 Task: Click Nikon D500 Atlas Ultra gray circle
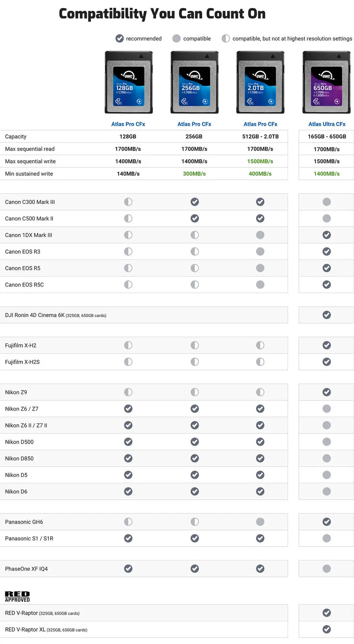(327, 442)
